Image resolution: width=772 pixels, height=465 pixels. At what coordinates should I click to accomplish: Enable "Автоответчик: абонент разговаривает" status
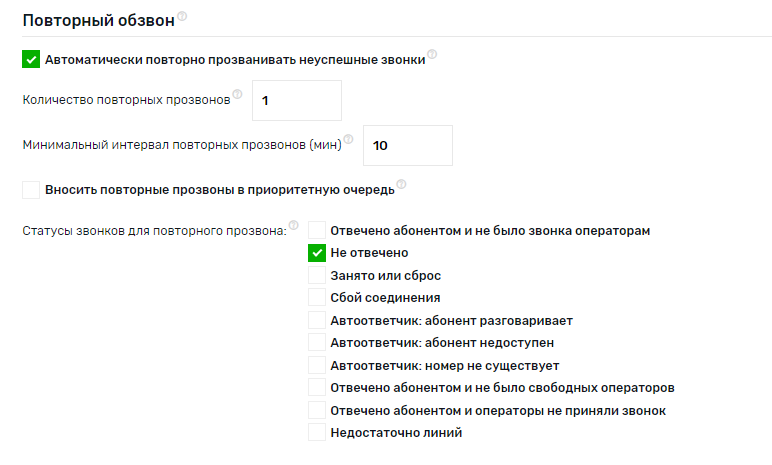317,320
